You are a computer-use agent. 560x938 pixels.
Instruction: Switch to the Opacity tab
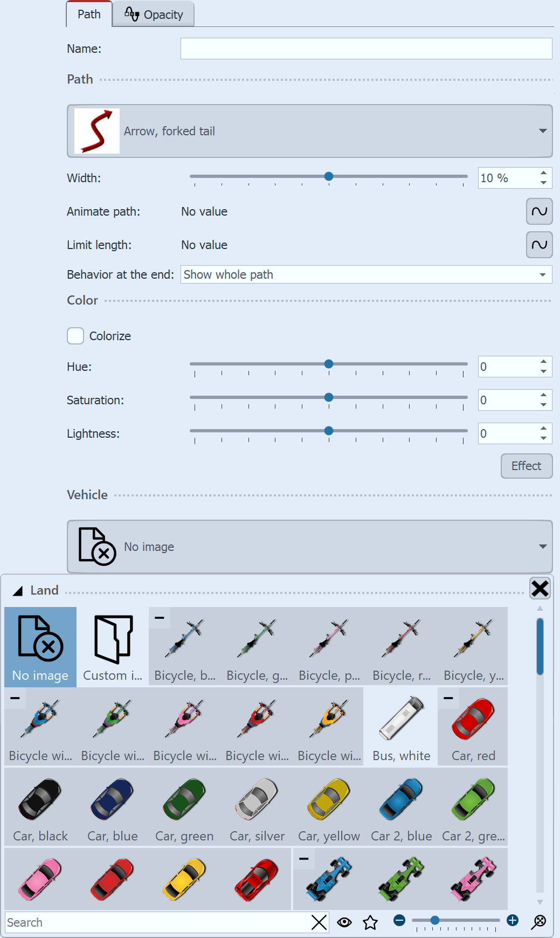[154, 14]
